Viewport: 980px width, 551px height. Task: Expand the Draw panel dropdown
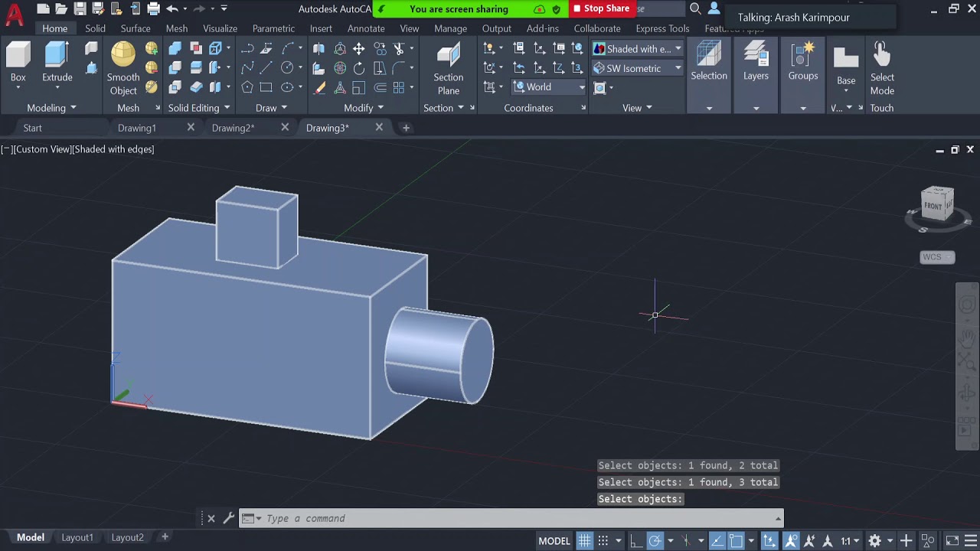point(271,108)
